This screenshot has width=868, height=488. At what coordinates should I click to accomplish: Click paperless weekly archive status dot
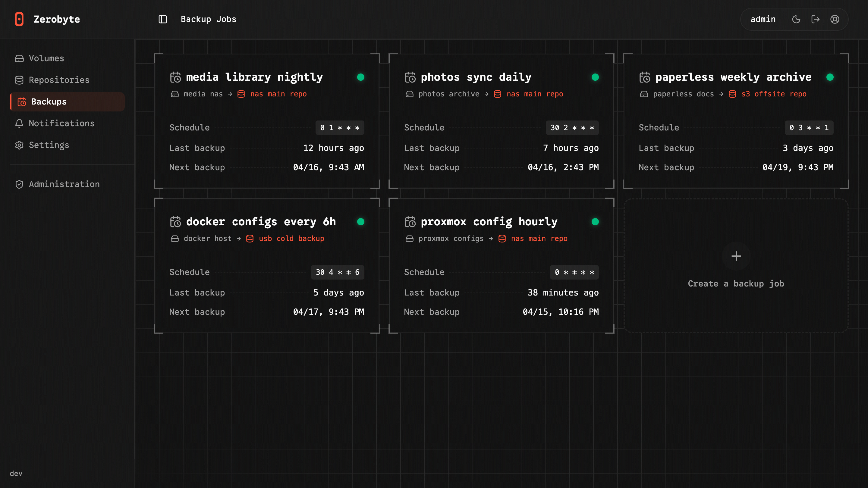coord(830,77)
